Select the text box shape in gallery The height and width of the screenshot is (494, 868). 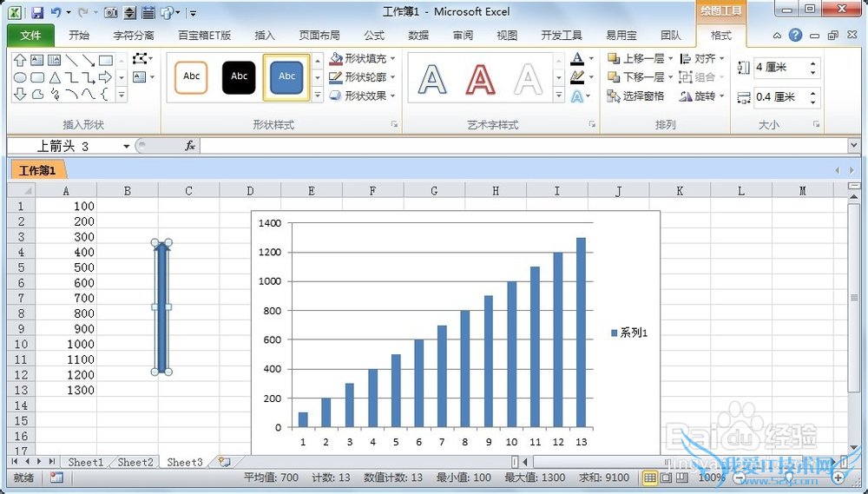click(x=37, y=60)
